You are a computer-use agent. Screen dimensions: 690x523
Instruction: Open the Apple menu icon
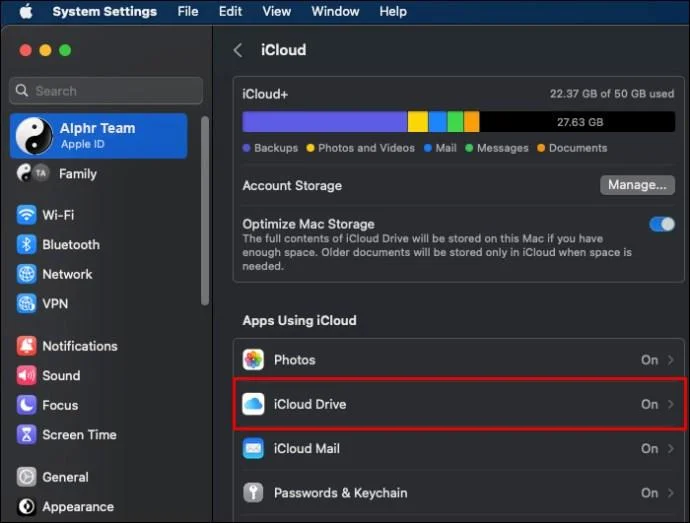point(26,11)
